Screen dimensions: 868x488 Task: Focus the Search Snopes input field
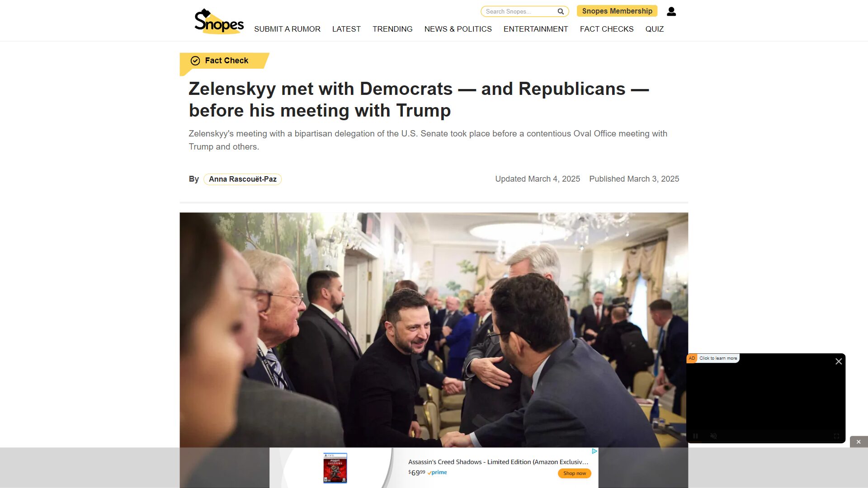pos(519,11)
